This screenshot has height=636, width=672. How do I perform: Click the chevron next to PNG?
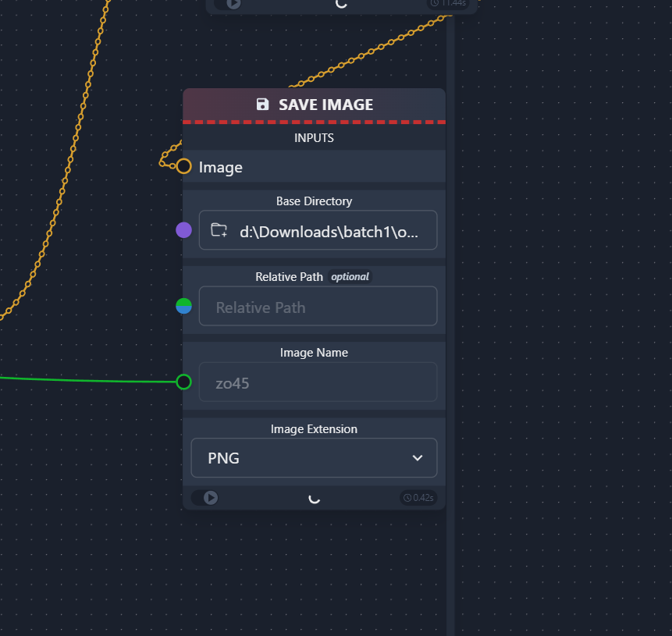pyautogui.click(x=418, y=458)
